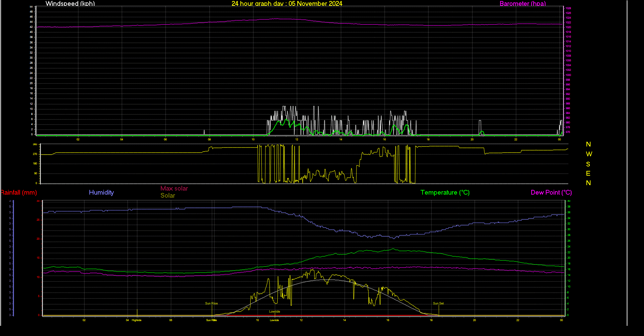Click the '24 hour graph day : 05 November 2024' heading
Screen dimensions: 644x336
click(287, 3)
